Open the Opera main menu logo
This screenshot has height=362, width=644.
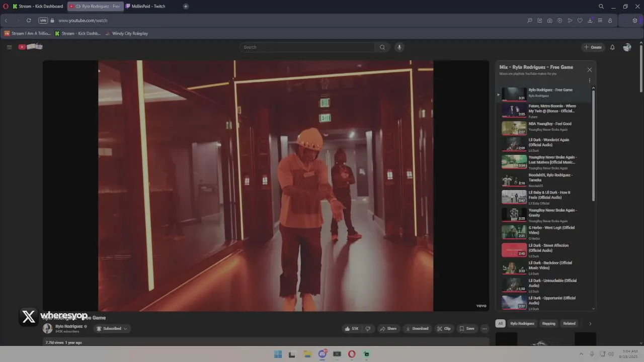pos(6,7)
